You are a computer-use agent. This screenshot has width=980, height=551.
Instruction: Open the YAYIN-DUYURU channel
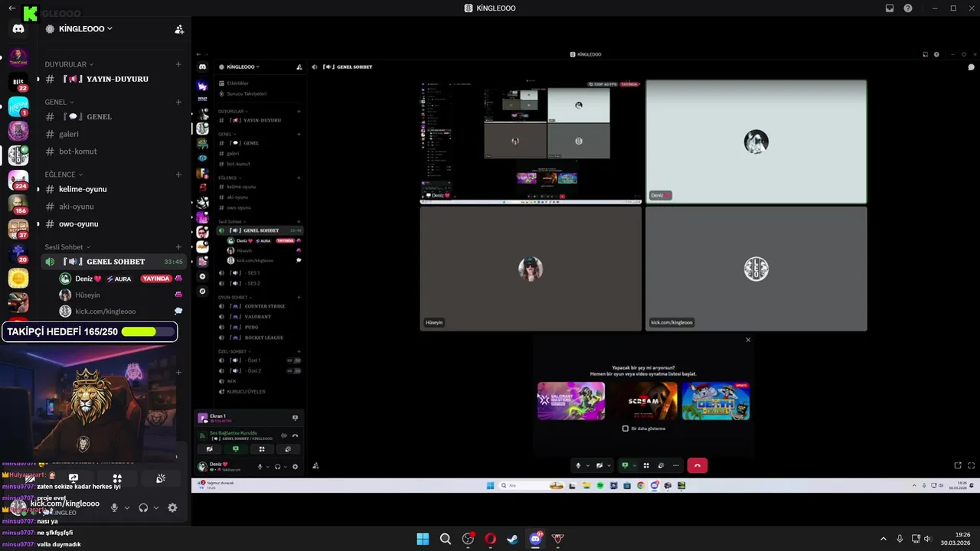coord(113,79)
